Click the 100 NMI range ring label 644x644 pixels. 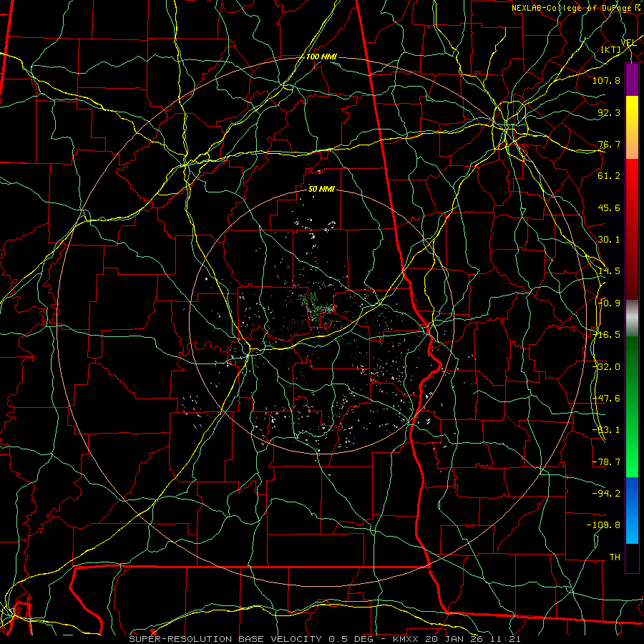point(321,57)
